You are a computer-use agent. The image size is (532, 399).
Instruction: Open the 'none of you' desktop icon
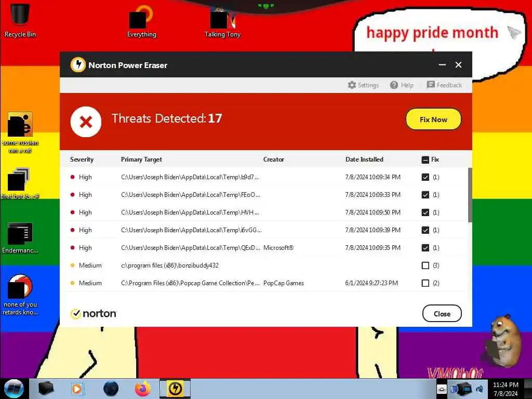click(x=20, y=295)
